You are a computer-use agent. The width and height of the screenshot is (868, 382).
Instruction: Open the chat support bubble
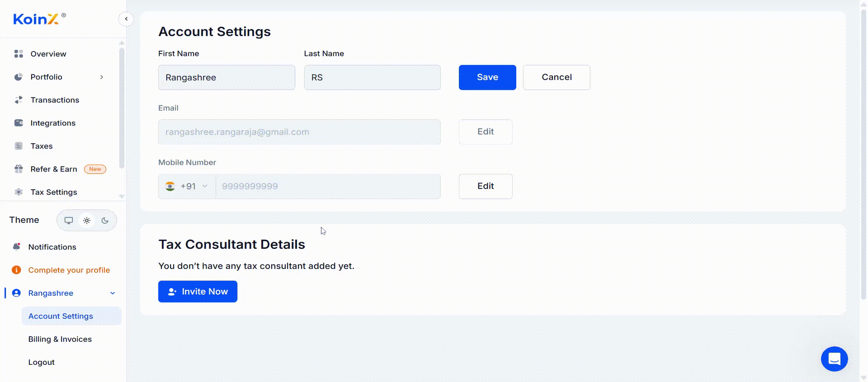pos(834,359)
